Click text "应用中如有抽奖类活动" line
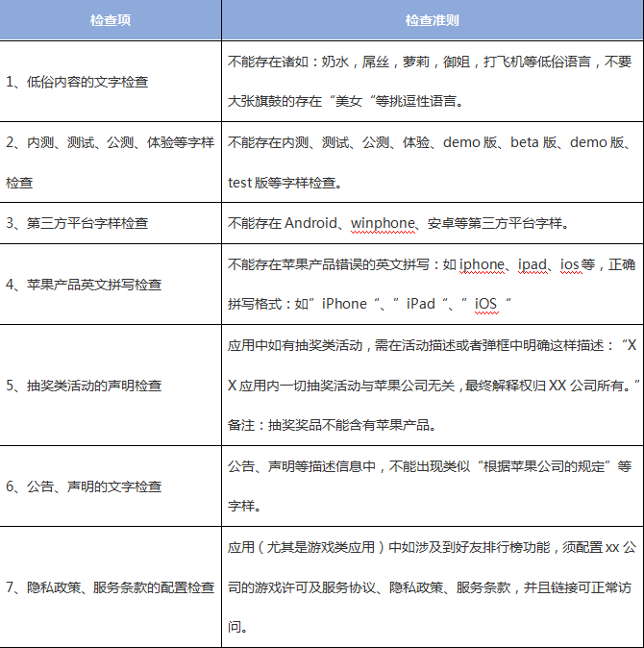This screenshot has width=644, height=648. 433,345
